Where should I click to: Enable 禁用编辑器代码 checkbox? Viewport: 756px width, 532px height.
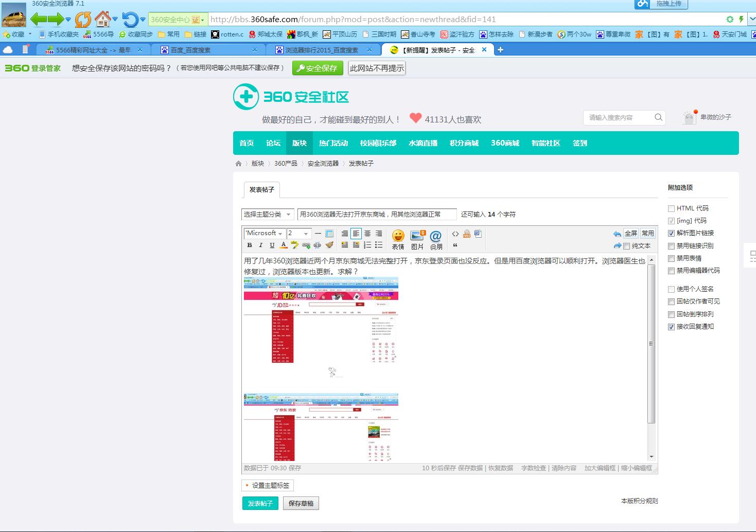pyautogui.click(x=671, y=271)
